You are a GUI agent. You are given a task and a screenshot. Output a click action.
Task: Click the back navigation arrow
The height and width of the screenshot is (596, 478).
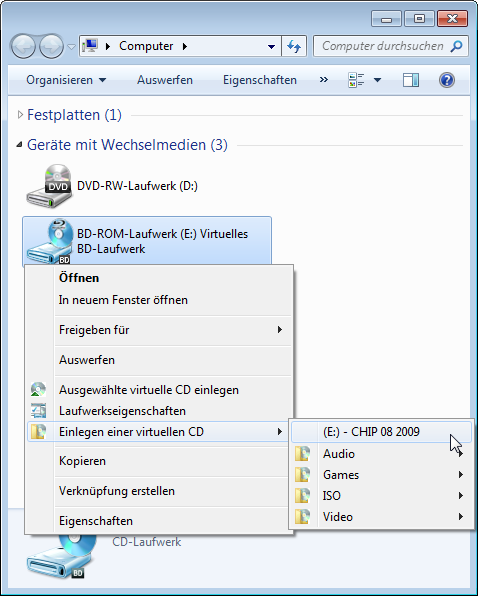click(x=23, y=46)
